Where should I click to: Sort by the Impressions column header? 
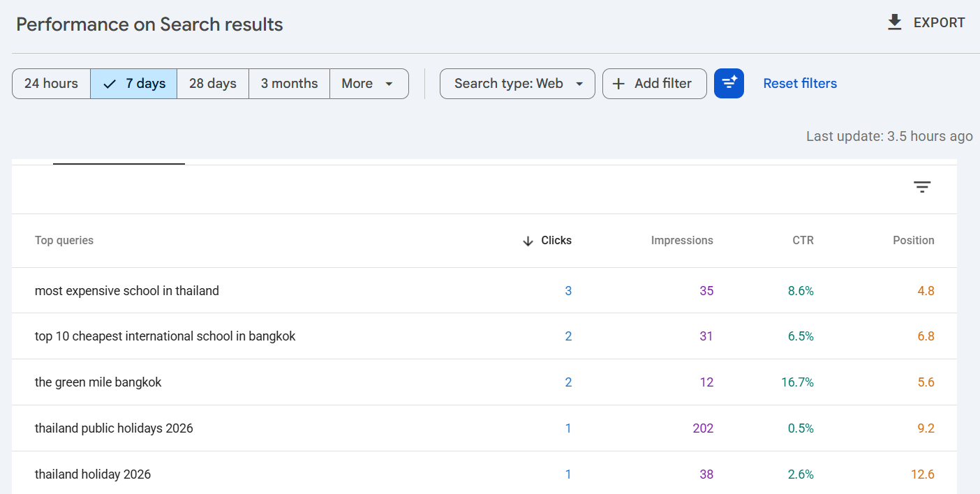point(682,241)
